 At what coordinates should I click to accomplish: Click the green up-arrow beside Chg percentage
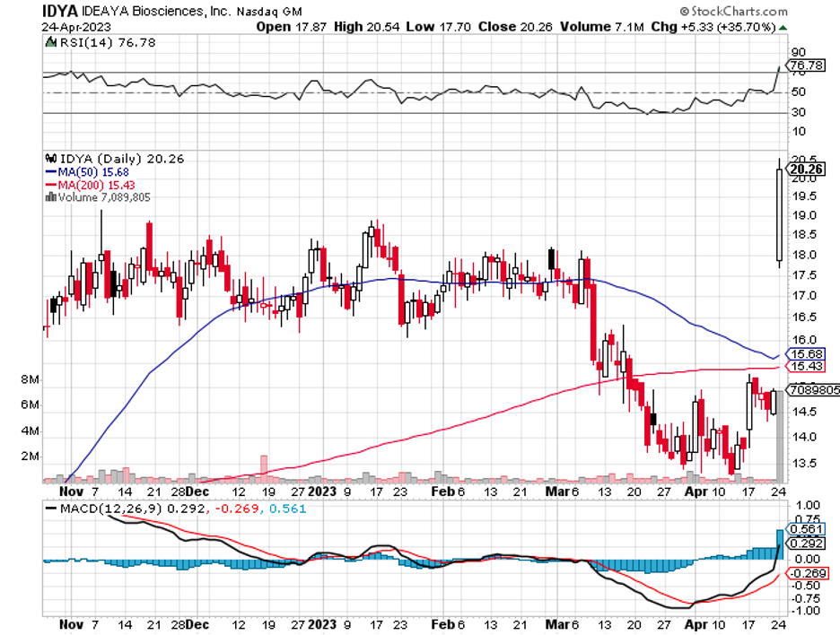coord(784,27)
